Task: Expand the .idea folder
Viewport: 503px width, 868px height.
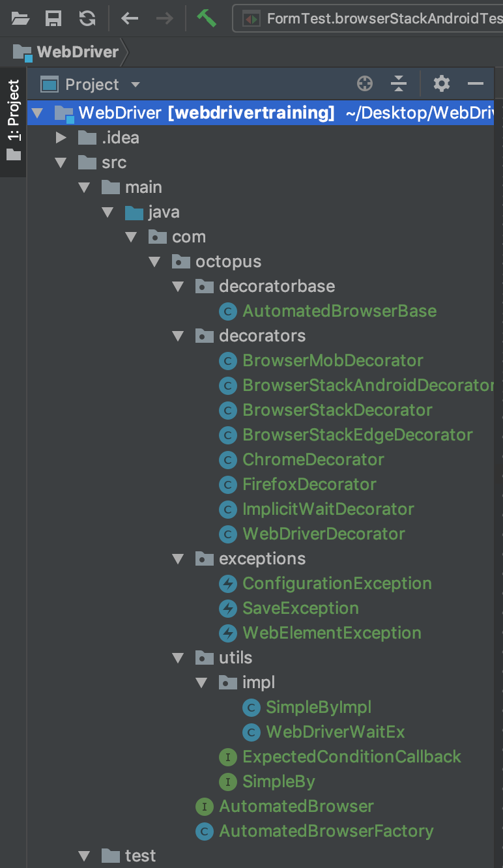Action: 61,137
